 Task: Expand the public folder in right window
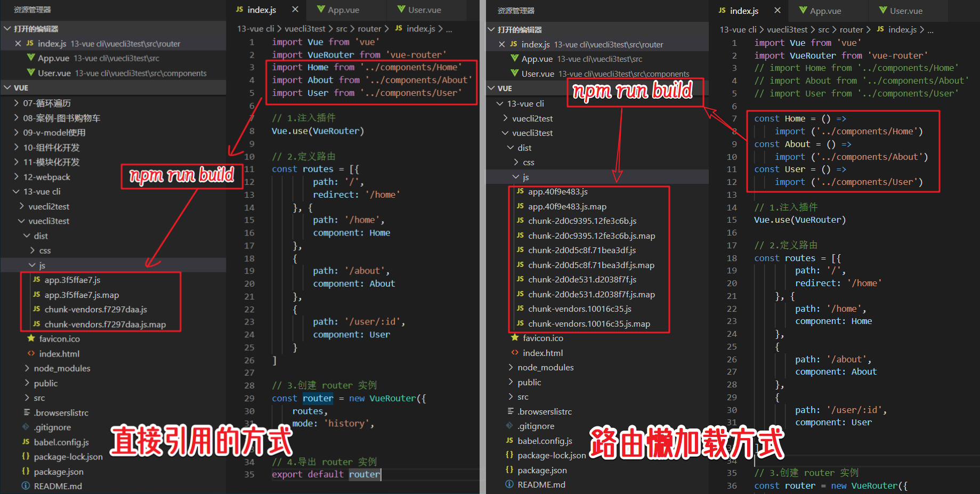[x=511, y=382]
